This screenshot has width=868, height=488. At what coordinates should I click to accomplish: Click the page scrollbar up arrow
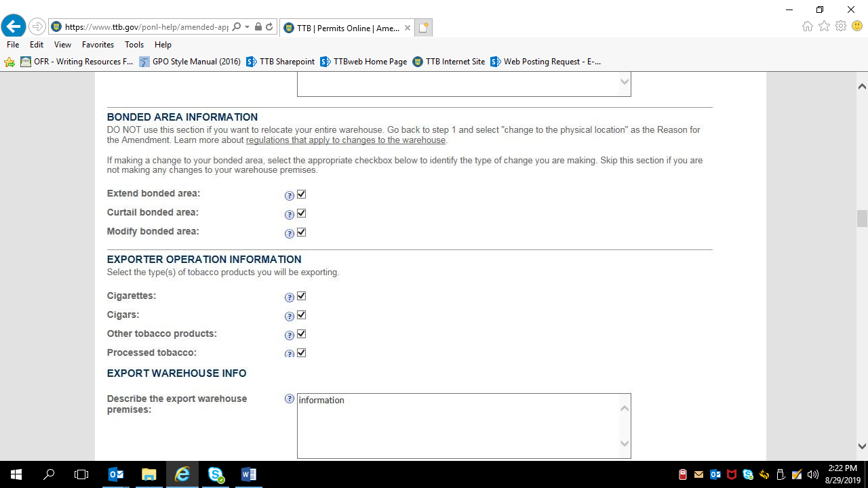point(862,87)
